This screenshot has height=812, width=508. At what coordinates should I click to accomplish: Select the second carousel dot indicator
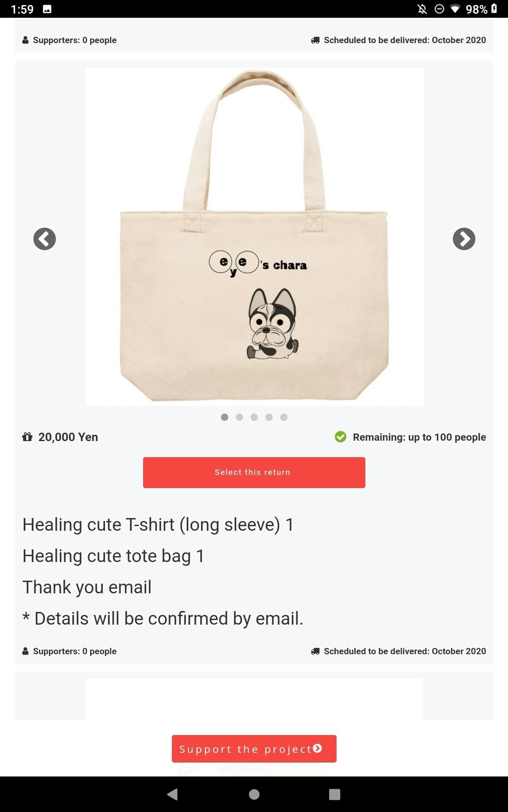(x=240, y=417)
